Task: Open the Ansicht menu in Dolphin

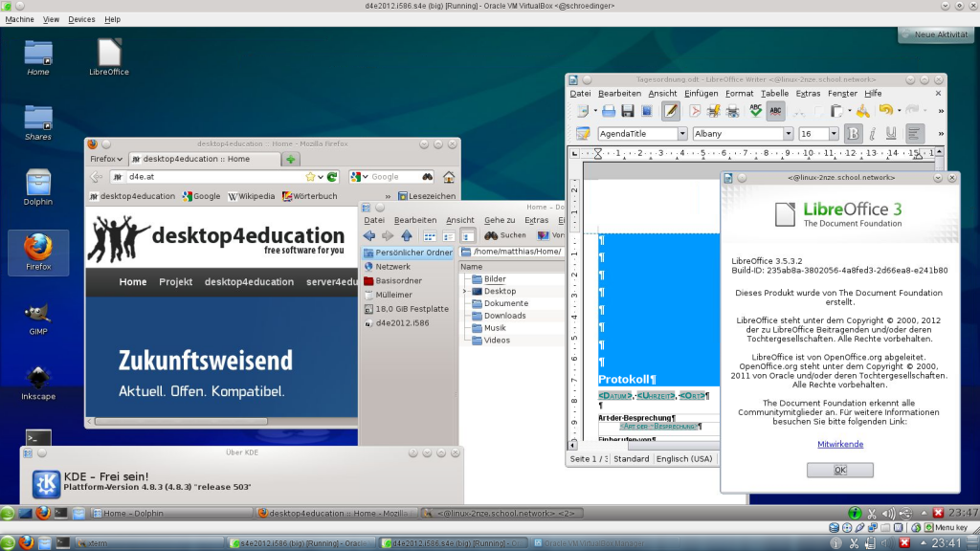Action: click(460, 220)
